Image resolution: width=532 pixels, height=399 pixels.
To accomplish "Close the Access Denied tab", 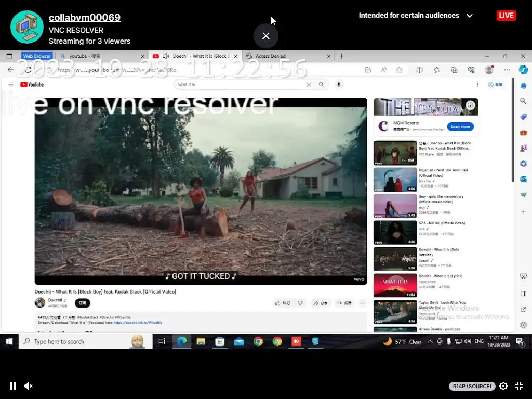I will 329,56.
